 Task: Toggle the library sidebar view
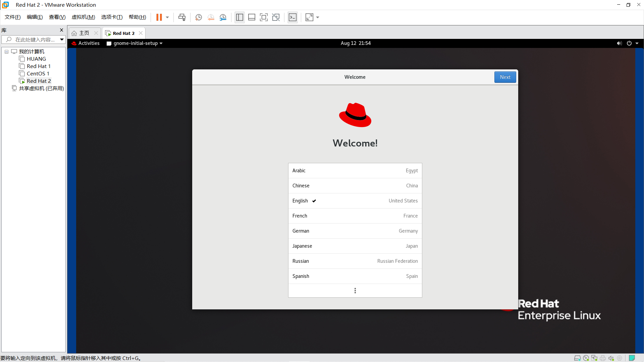pos(239,17)
